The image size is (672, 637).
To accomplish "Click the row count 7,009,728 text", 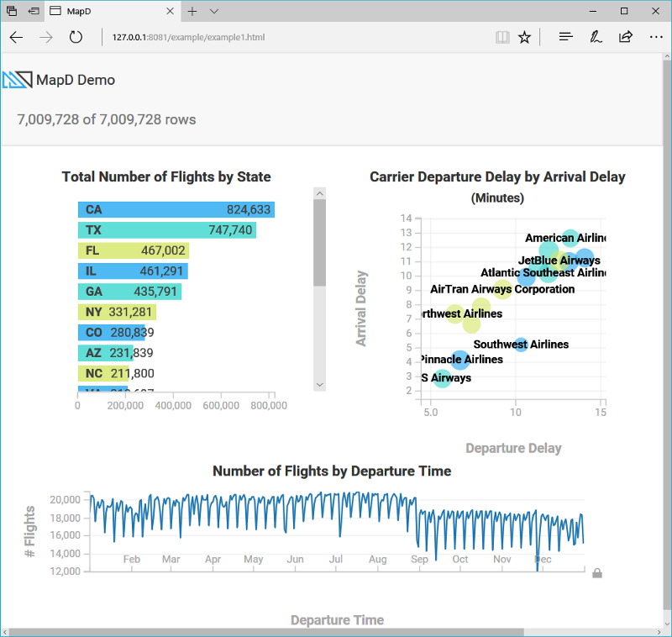I will 107,119.
